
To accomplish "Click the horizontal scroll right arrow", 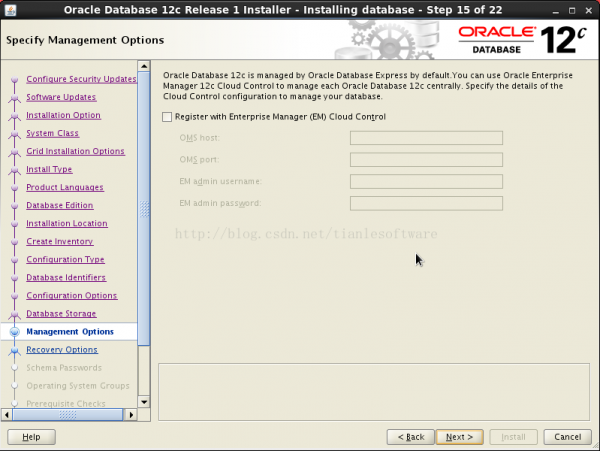I will [131, 415].
